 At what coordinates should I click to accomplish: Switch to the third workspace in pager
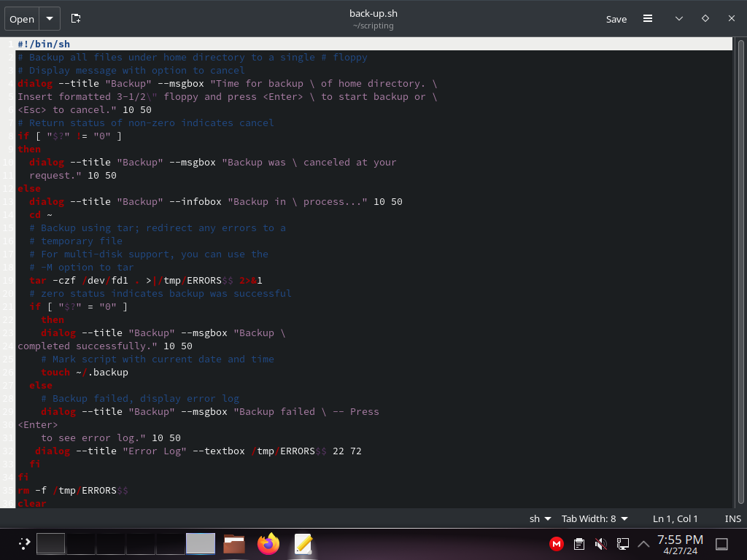click(111, 544)
